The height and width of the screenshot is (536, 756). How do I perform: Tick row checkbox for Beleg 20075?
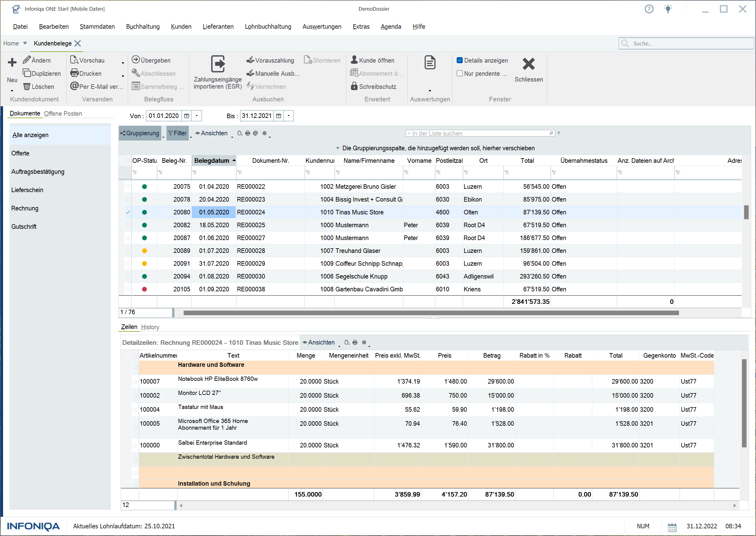(x=128, y=187)
